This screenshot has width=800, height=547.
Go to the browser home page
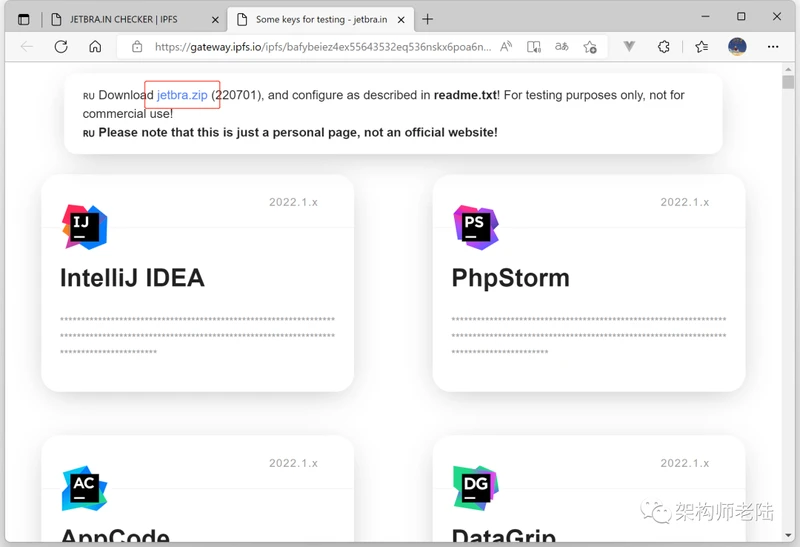click(x=95, y=47)
